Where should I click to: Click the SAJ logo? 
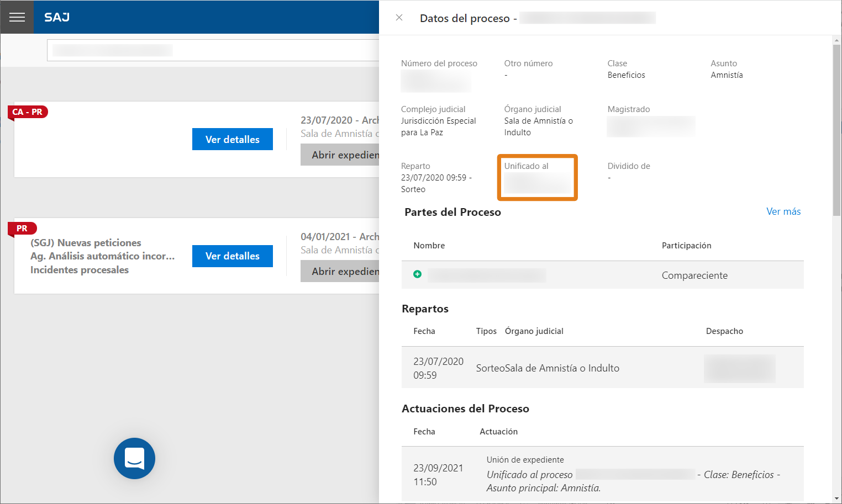click(57, 17)
